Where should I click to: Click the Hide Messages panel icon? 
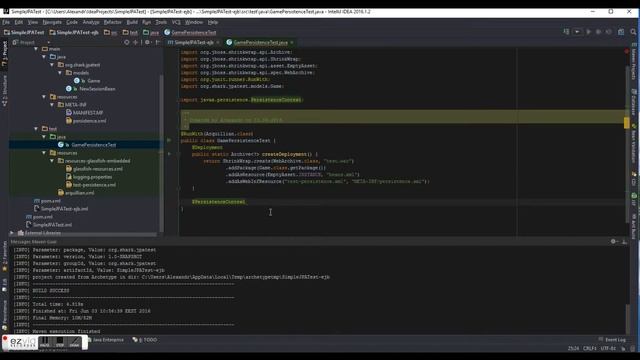[x=624, y=242]
